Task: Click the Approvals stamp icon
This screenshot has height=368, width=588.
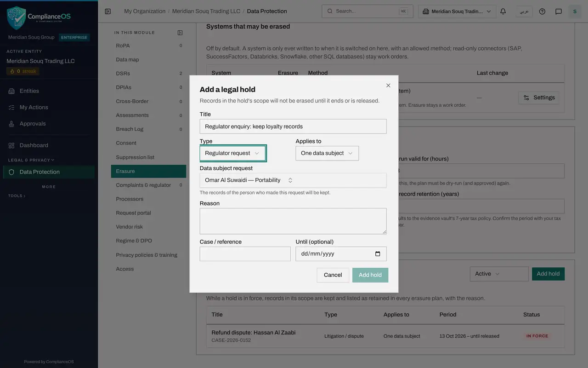Action: point(11,124)
